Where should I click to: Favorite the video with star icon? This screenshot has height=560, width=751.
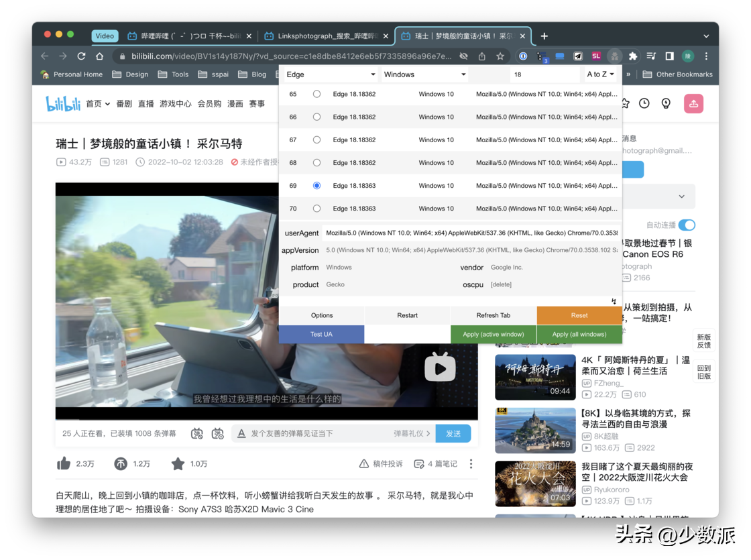click(x=178, y=463)
